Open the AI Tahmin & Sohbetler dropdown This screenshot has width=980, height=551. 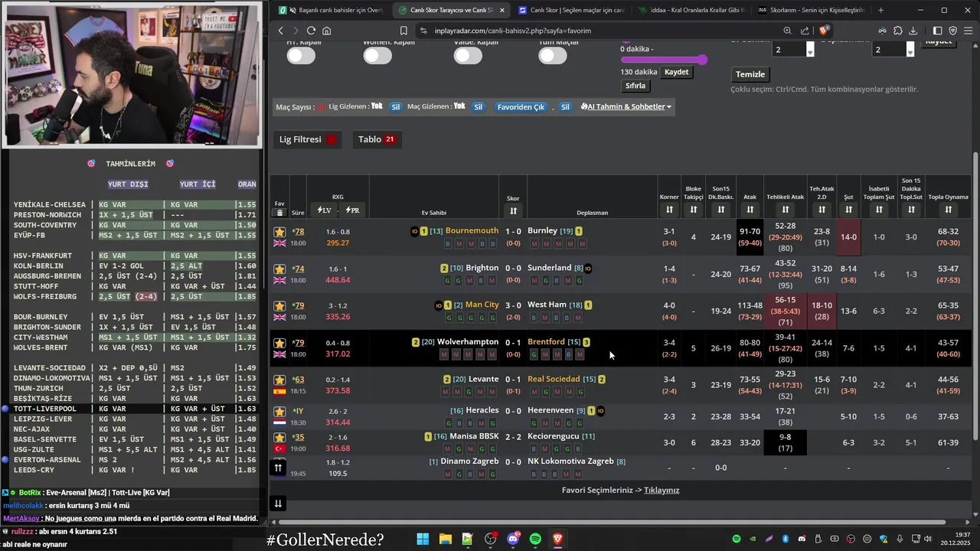[626, 106]
